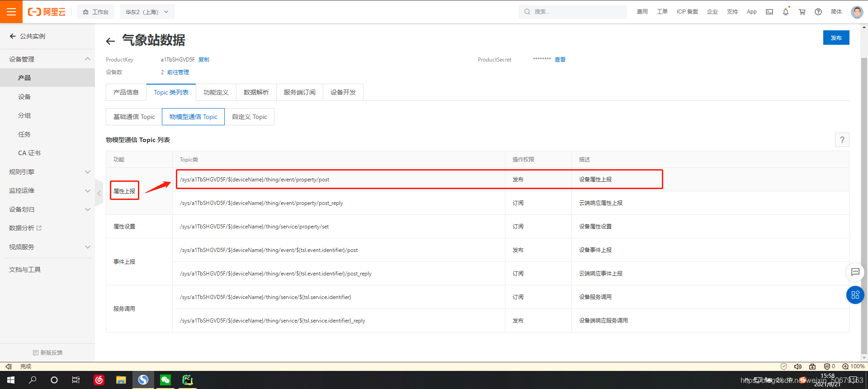Click the 前往管理 link
868x389 pixels.
[178, 72]
